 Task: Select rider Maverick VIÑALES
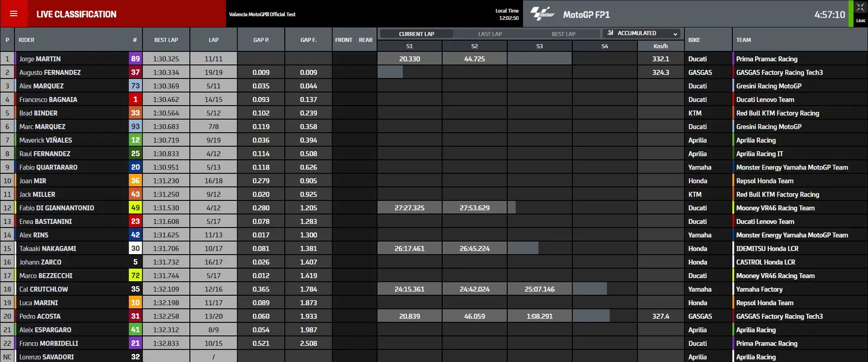[x=46, y=140]
